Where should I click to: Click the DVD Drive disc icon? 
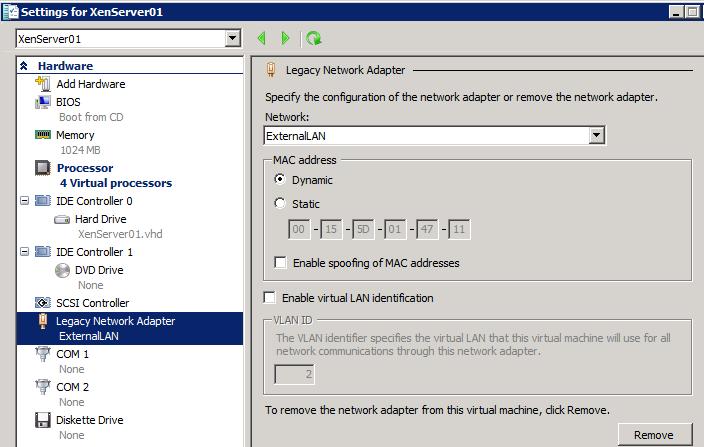pos(62,270)
